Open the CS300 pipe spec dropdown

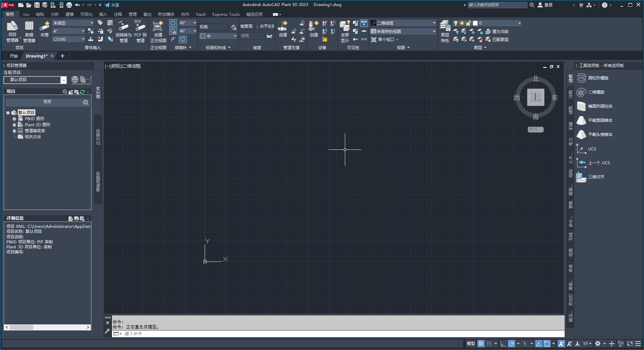coord(83,39)
